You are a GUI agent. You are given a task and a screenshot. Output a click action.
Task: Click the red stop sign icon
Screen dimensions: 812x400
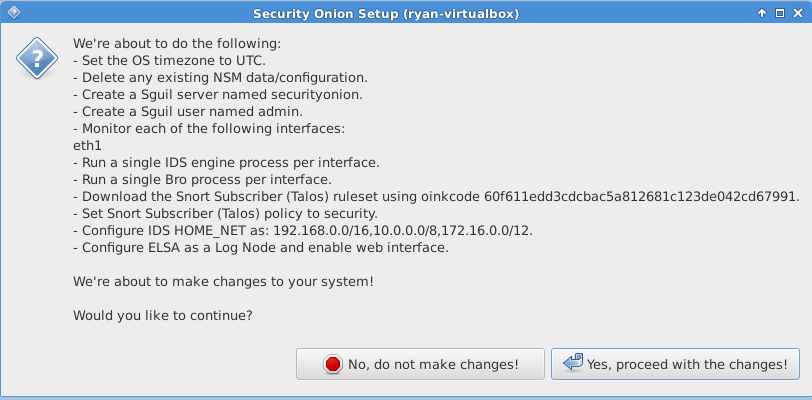(x=332, y=364)
